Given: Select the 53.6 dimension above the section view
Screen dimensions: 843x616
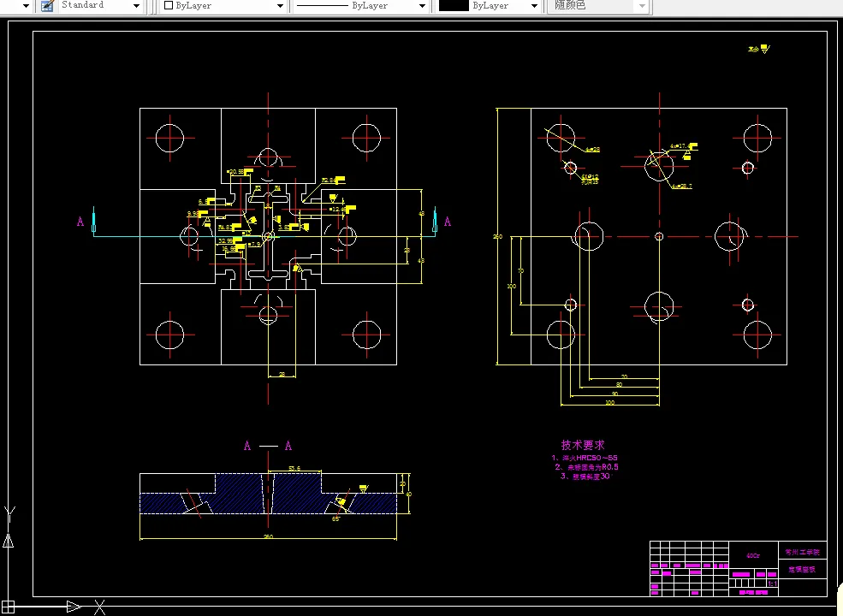Looking at the screenshot, I should [294, 469].
